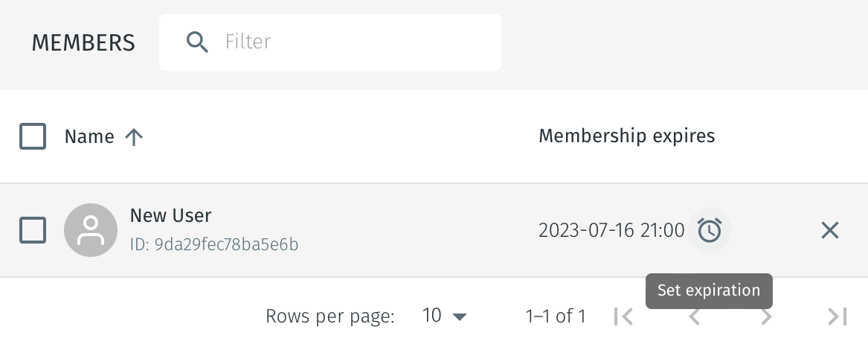This screenshot has height=353, width=868.
Task: Remove New User with the X icon
Action: (x=830, y=230)
